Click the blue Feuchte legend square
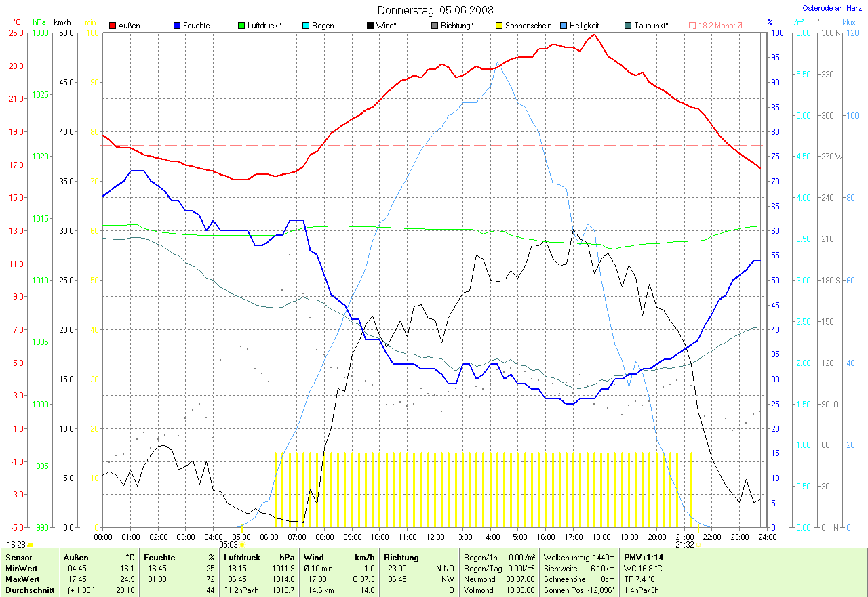The width and height of the screenshot is (868, 597). pyautogui.click(x=177, y=26)
